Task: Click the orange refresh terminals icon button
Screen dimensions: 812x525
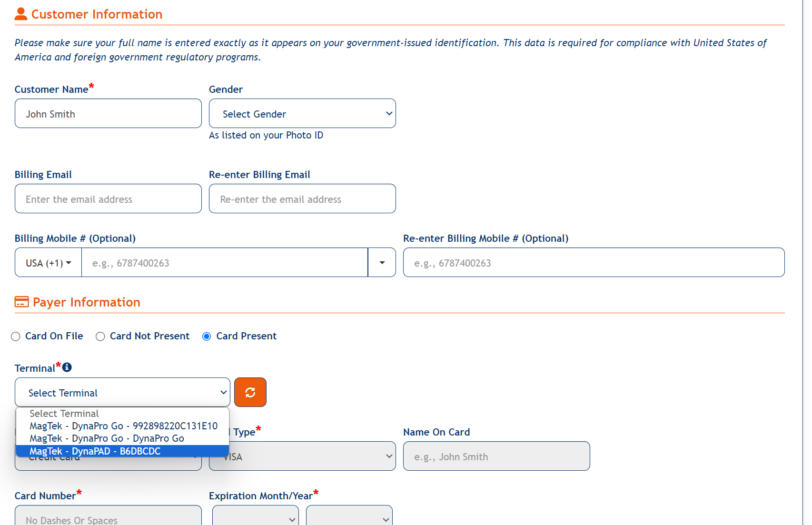Action: coord(250,392)
